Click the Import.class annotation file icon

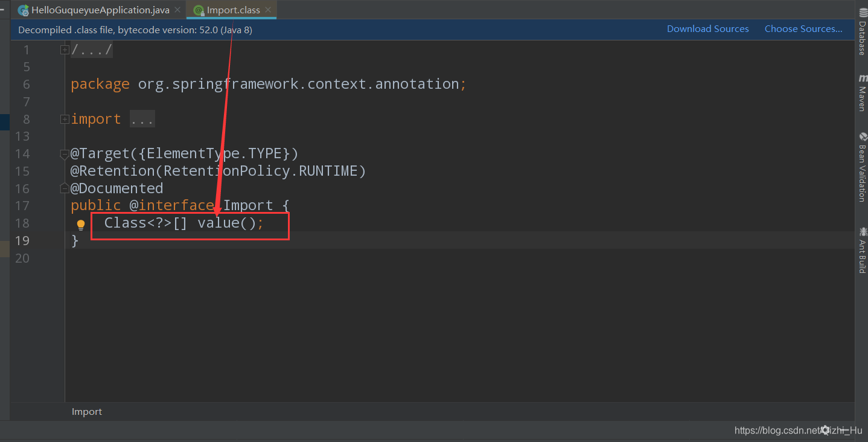tap(198, 10)
